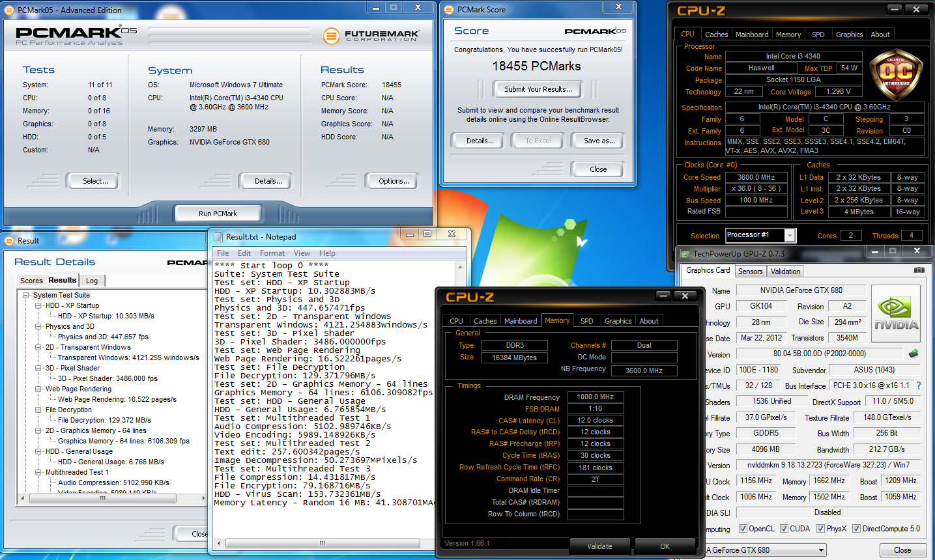
Task: Collapse the HDD - XP Startup node
Action: click(38, 305)
